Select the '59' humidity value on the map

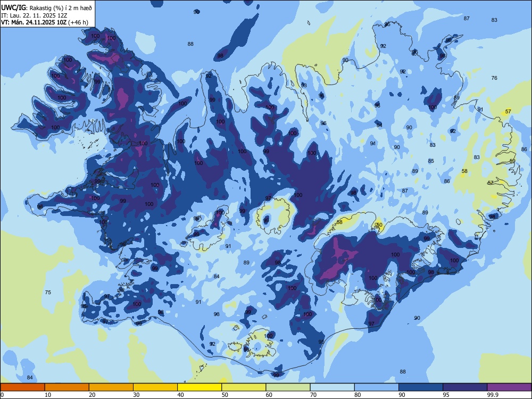click(512, 161)
